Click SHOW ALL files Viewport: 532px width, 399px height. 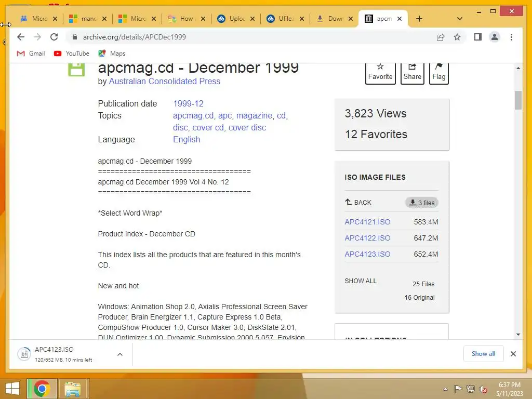361,281
